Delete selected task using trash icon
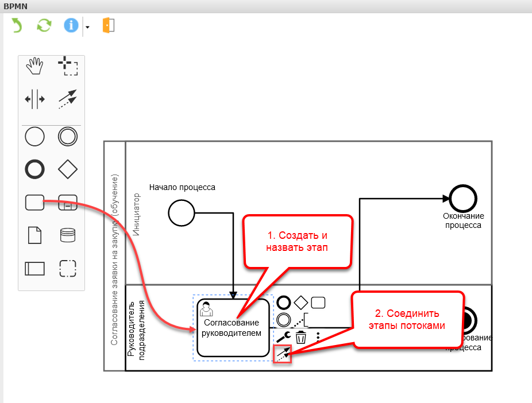Viewport: 532px width, 403px height. tap(300, 337)
